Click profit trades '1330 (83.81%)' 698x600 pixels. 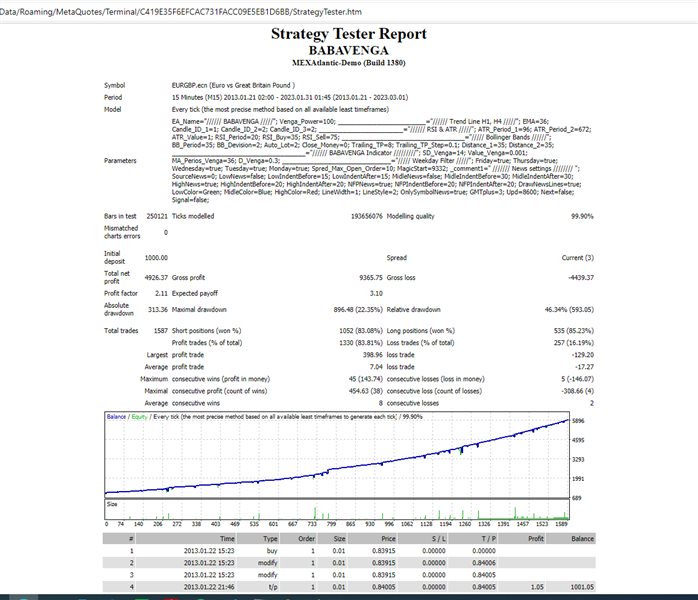(361, 343)
